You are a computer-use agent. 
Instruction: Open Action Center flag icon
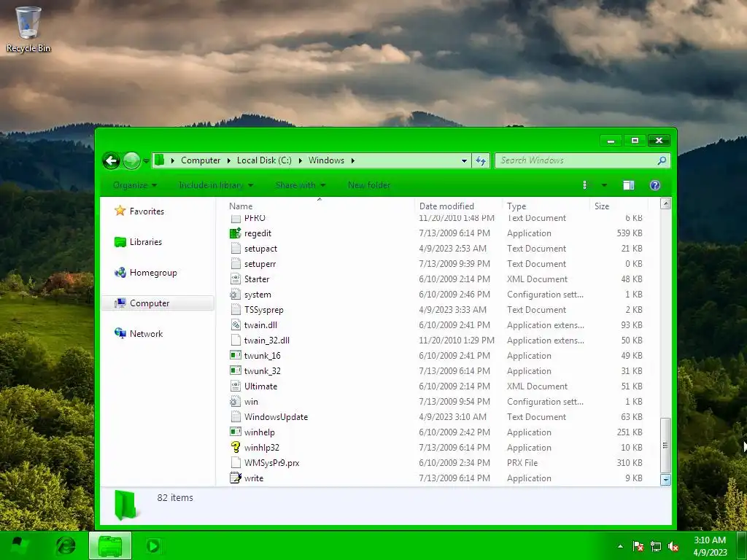tap(638, 546)
